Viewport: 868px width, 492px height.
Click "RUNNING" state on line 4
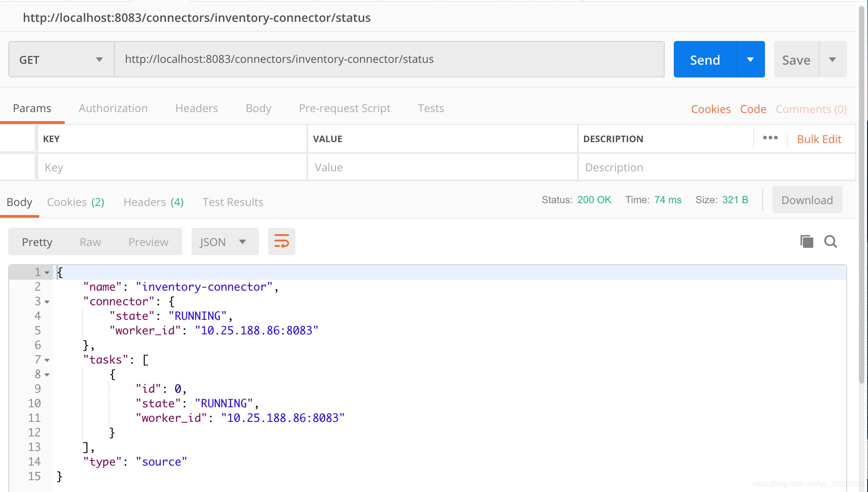(x=197, y=316)
